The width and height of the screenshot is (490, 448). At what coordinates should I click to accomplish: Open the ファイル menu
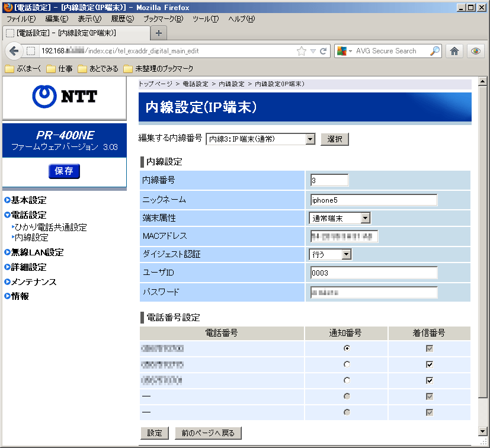tap(21, 19)
